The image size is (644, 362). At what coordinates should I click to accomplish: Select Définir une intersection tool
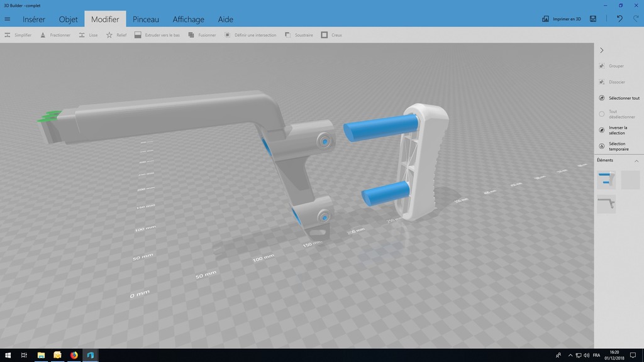[x=250, y=35]
